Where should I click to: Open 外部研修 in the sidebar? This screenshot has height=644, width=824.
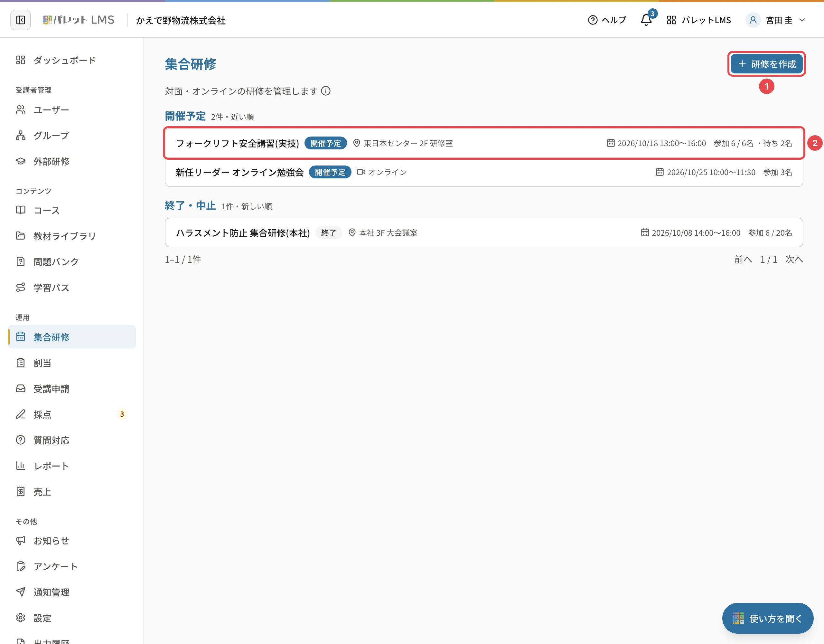point(72,161)
